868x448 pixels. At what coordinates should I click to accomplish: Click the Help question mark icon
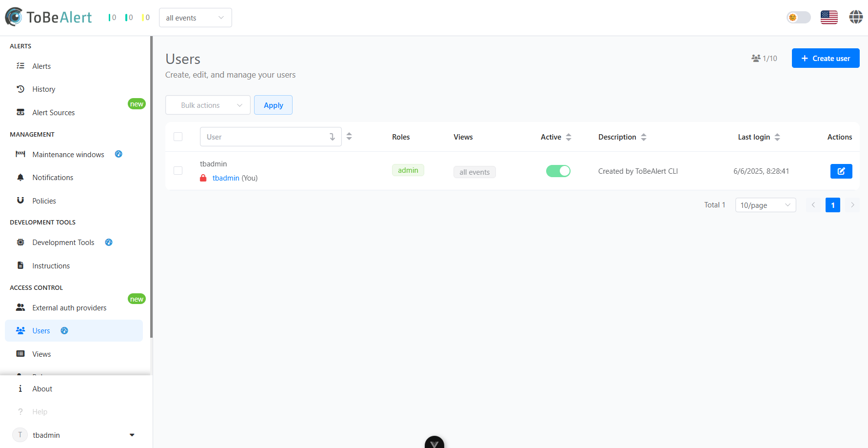pyautogui.click(x=20, y=411)
